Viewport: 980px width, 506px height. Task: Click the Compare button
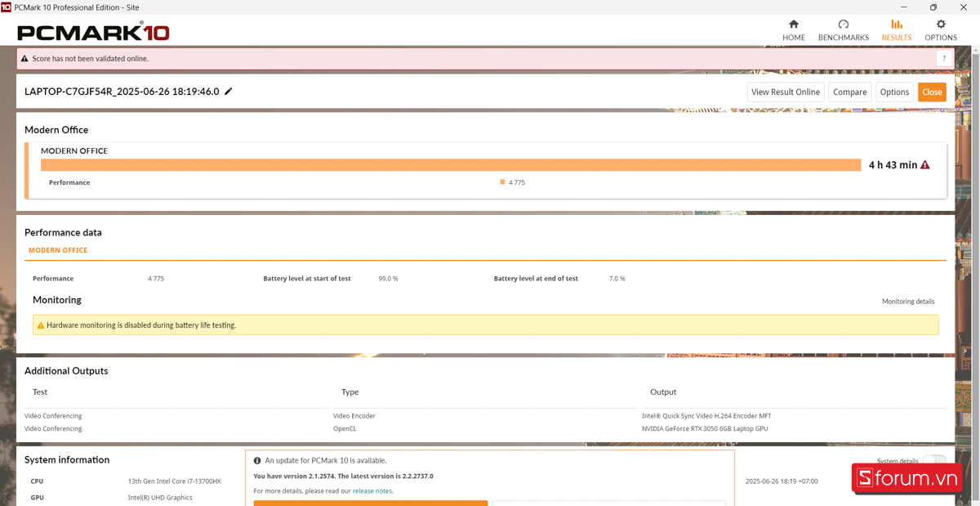pos(849,92)
